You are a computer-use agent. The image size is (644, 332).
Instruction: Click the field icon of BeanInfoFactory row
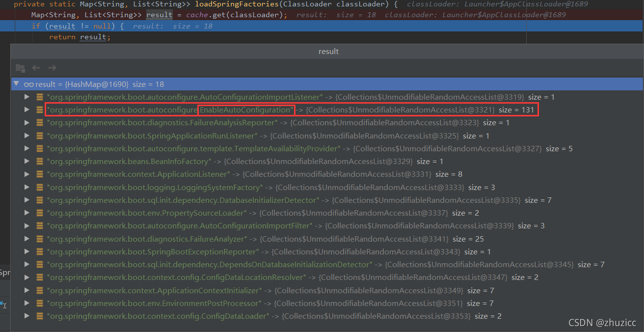(40, 161)
